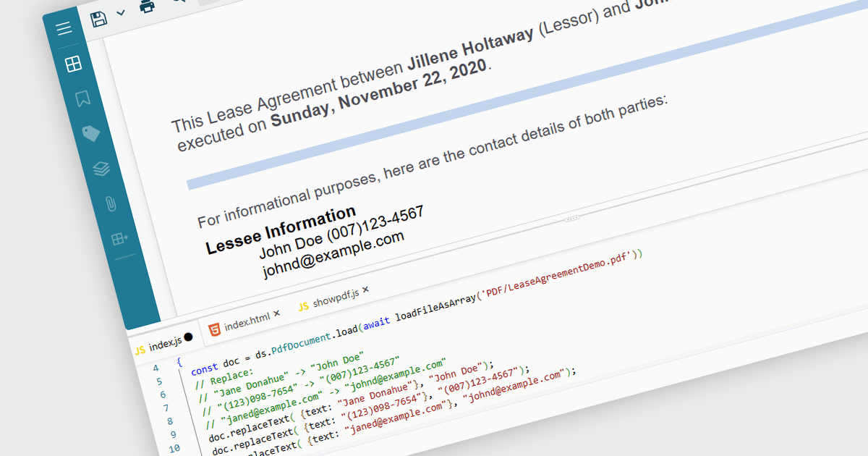Click the print icon
Image resolution: width=868 pixels, height=456 pixels.
[x=147, y=6]
